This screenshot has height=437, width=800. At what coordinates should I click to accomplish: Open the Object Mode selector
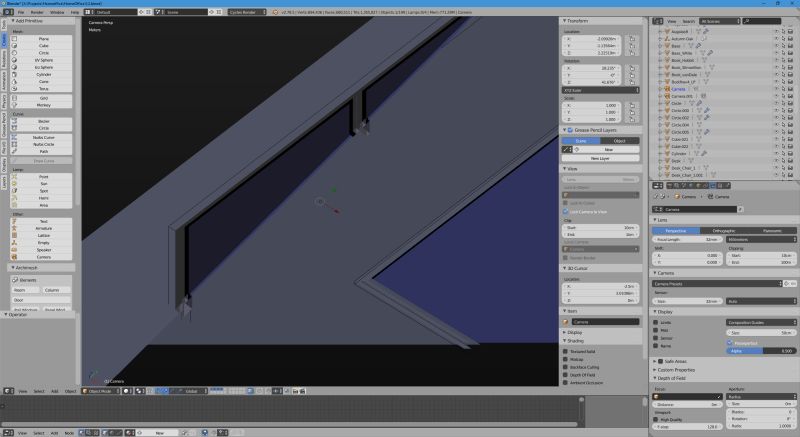click(x=100, y=391)
